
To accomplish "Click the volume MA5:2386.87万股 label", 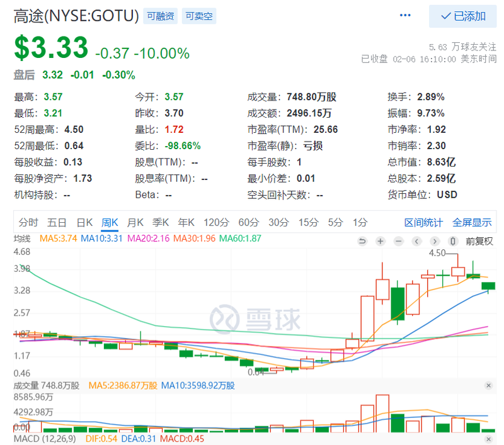I will pos(123,386).
